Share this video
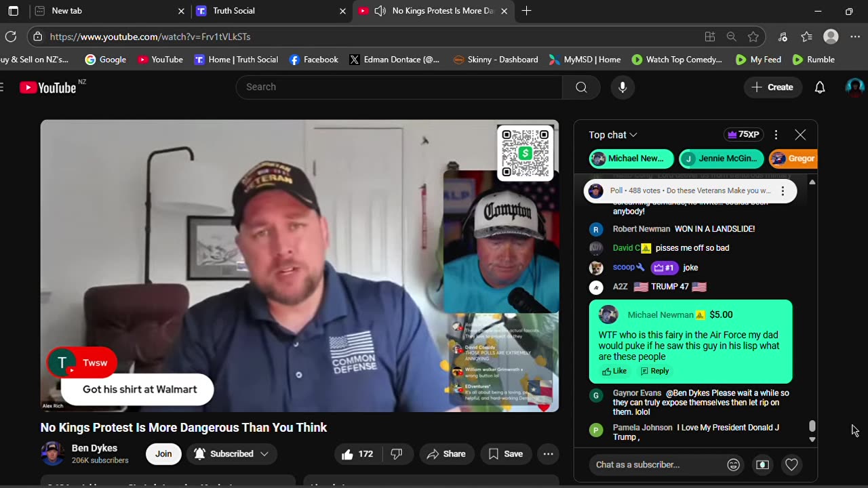Screen dimensions: 868x488 (446, 453)
